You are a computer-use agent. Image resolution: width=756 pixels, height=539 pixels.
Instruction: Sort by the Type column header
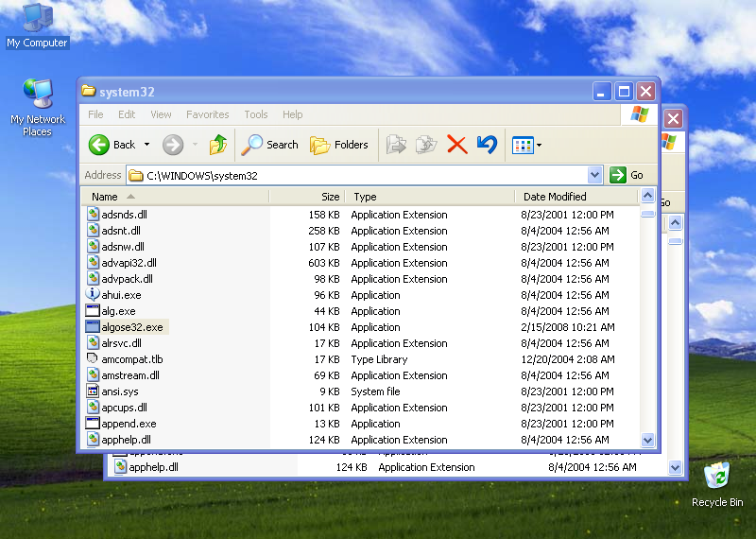430,197
